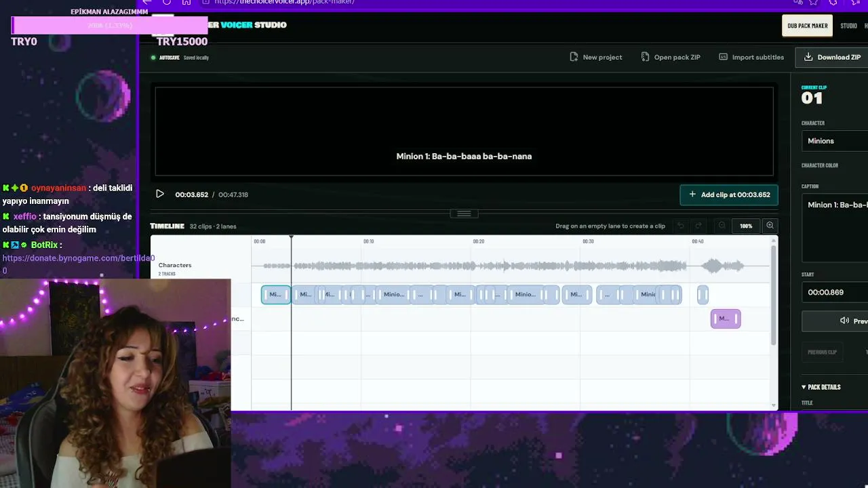Click the Characters track label
Screen dimensions: 868x488
[175, 265]
